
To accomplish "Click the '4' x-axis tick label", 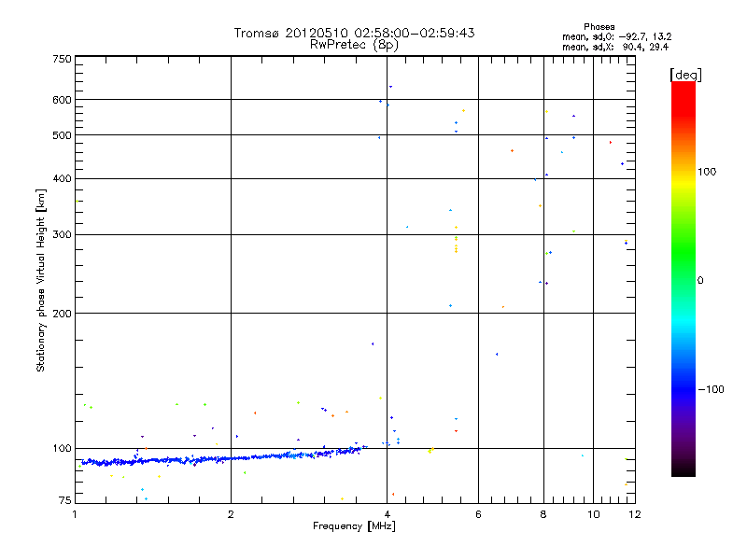I will [x=388, y=514].
